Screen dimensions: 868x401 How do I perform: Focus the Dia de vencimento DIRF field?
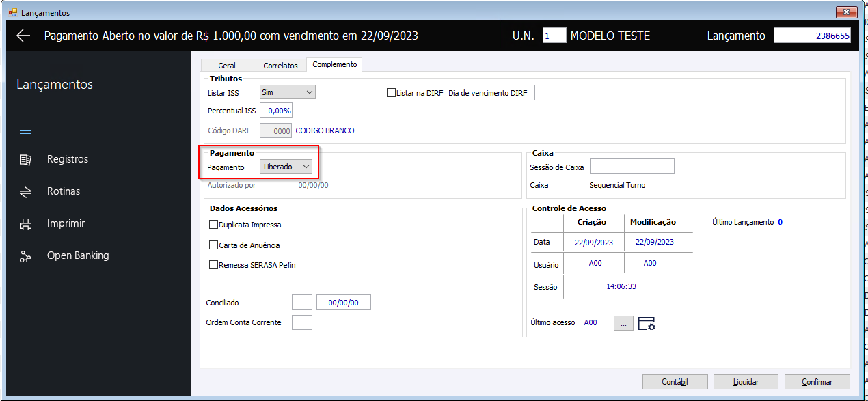pyautogui.click(x=546, y=92)
